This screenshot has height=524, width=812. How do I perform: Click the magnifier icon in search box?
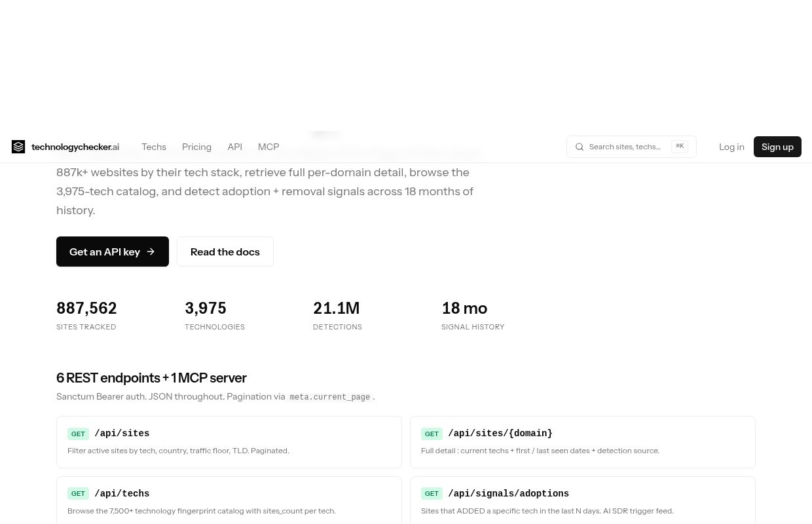click(x=580, y=147)
